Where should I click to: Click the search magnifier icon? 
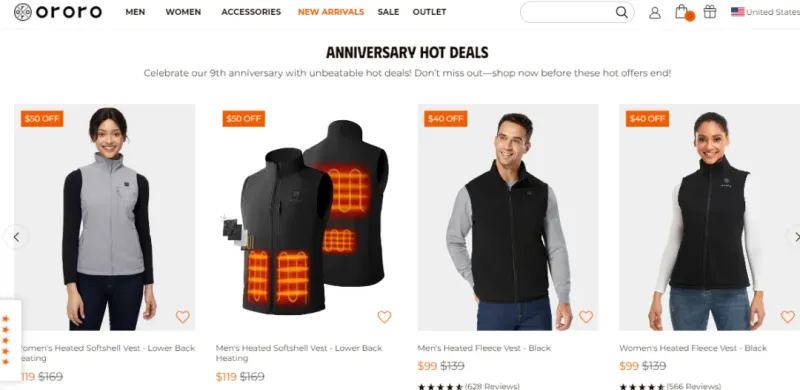(621, 12)
